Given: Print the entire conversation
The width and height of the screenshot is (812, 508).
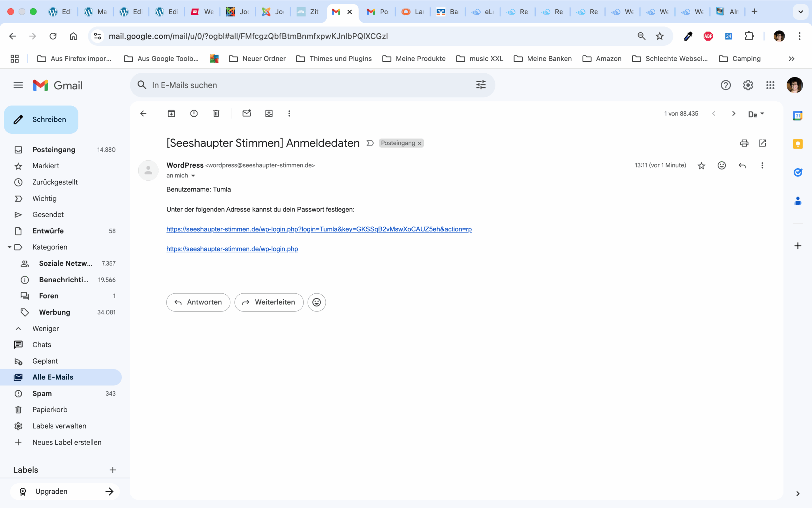Looking at the screenshot, I should click(x=744, y=143).
